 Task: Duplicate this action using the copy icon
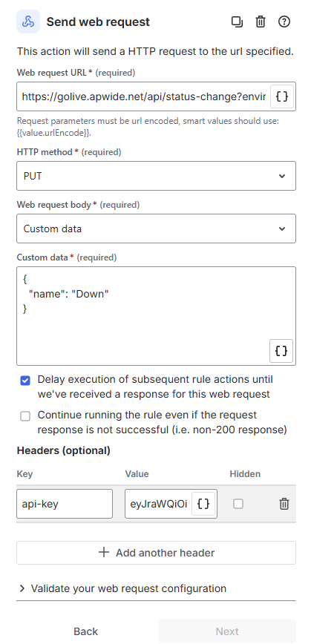point(237,22)
